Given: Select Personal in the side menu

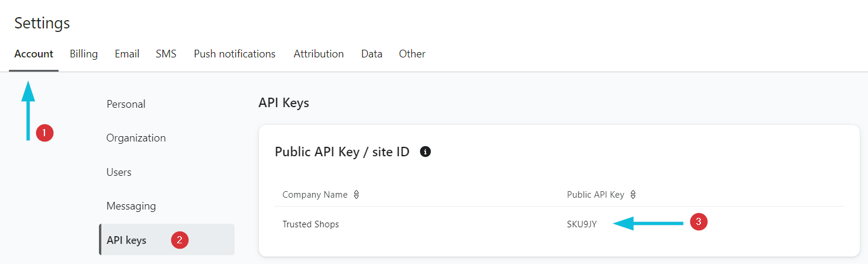Looking at the screenshot, I should [x=126, y=104].
